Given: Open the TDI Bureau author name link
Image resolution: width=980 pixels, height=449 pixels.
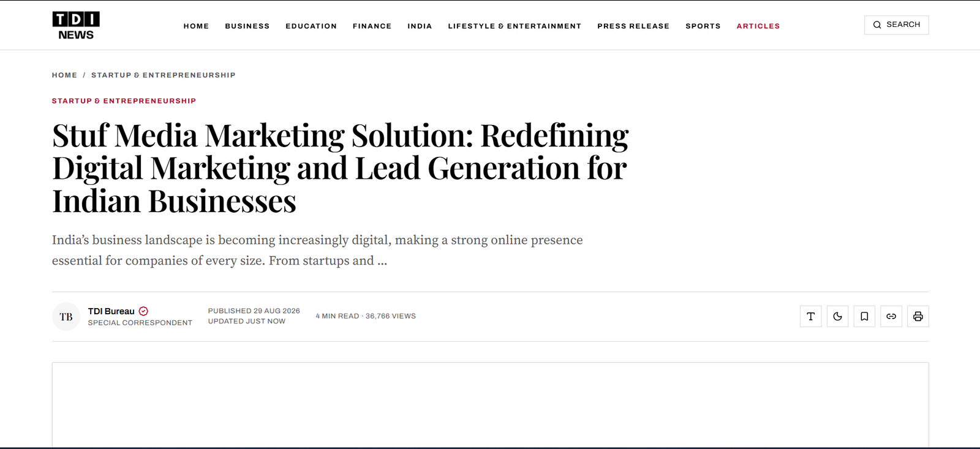Looking at the screenshot, I should pos(111,311).
